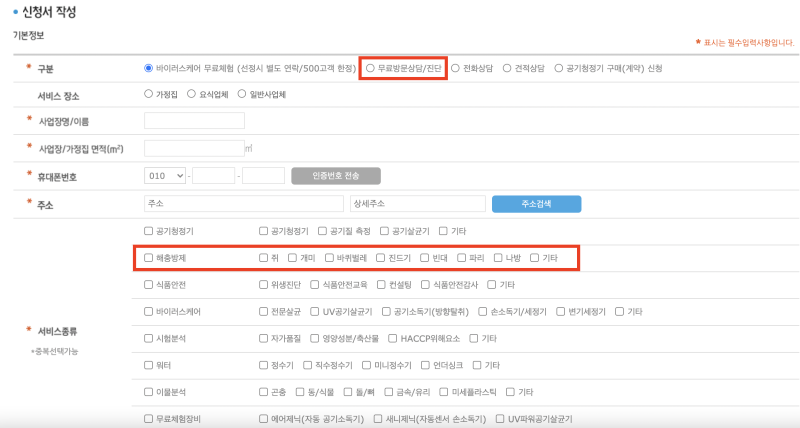Enable the 시험분석 category checkbox

(x=148, y=338)
